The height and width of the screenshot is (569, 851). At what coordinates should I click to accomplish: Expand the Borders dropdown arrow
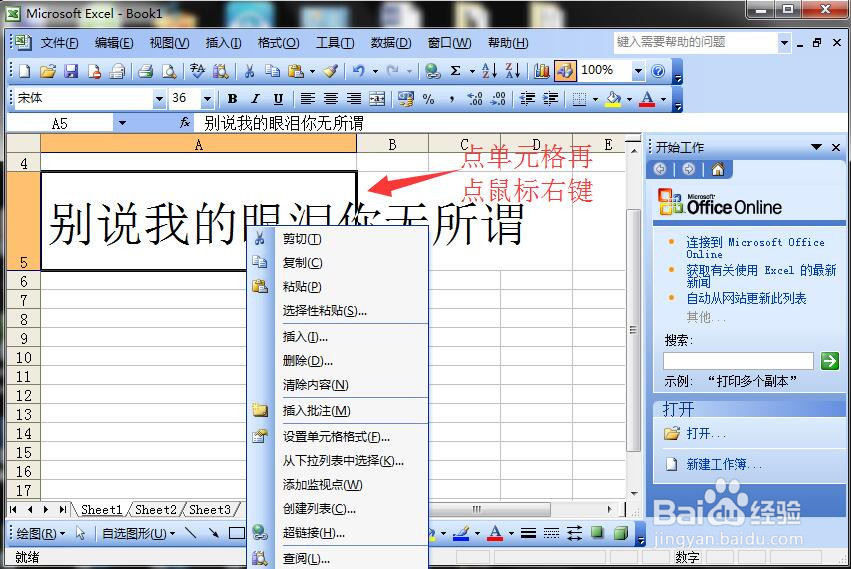(x=595, y=99)
